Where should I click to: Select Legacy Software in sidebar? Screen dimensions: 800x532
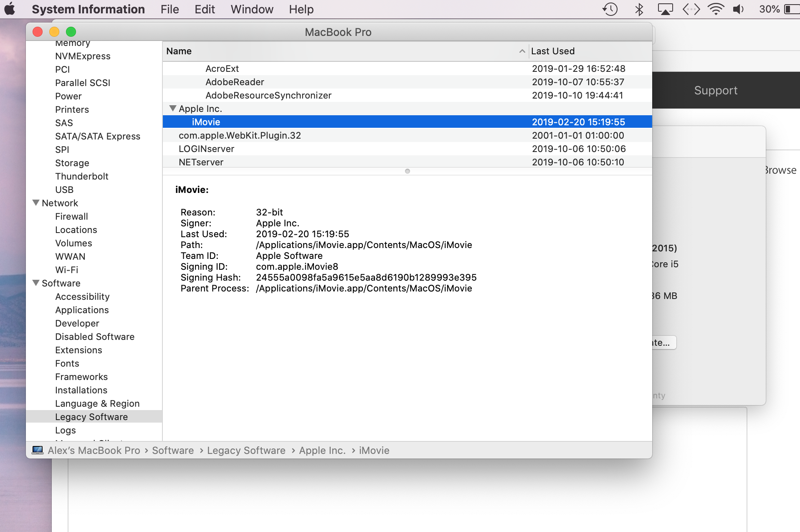click(94, 417)
